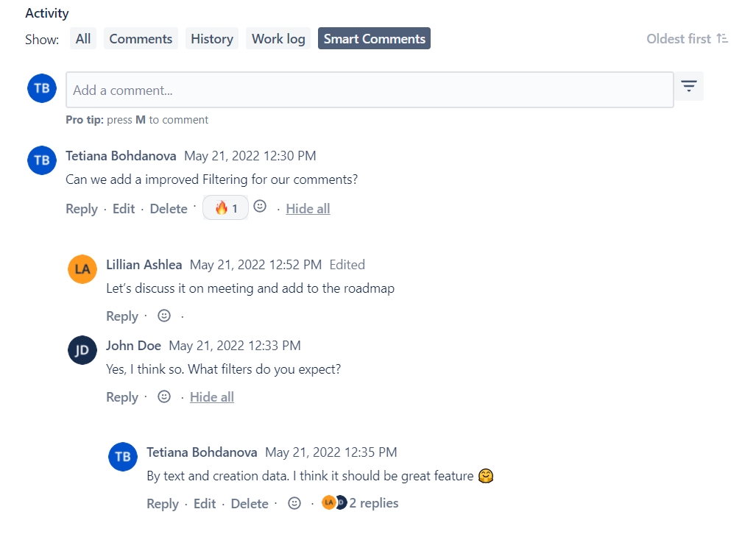Switch to the Comments tab
This screenshot has height=548, width=756.
(x=141, y=39)
